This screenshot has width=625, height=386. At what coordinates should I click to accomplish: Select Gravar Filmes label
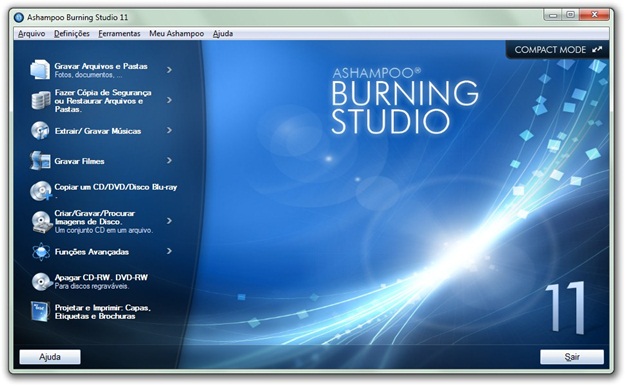tap(79, 161)
